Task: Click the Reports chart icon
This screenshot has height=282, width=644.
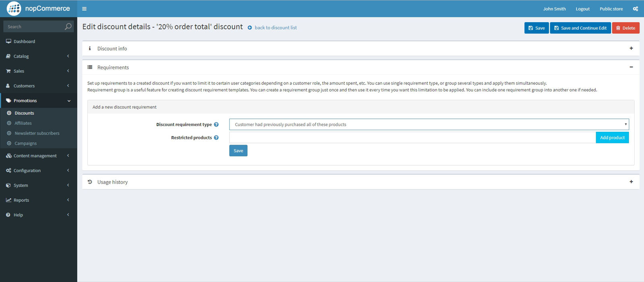Action: coord(8,200)
